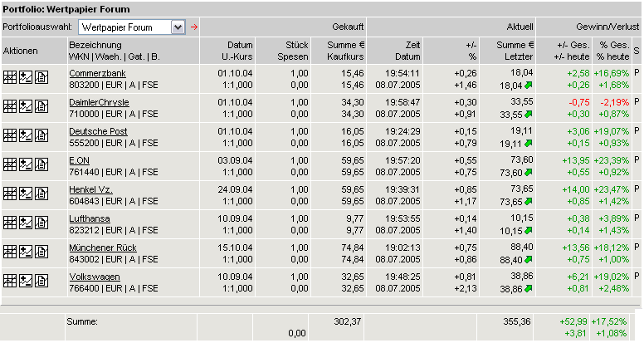Click the document icon in the Commerzbank row
Image resolution: width=644 pixels, height=343 pixels.
[40, 78]
